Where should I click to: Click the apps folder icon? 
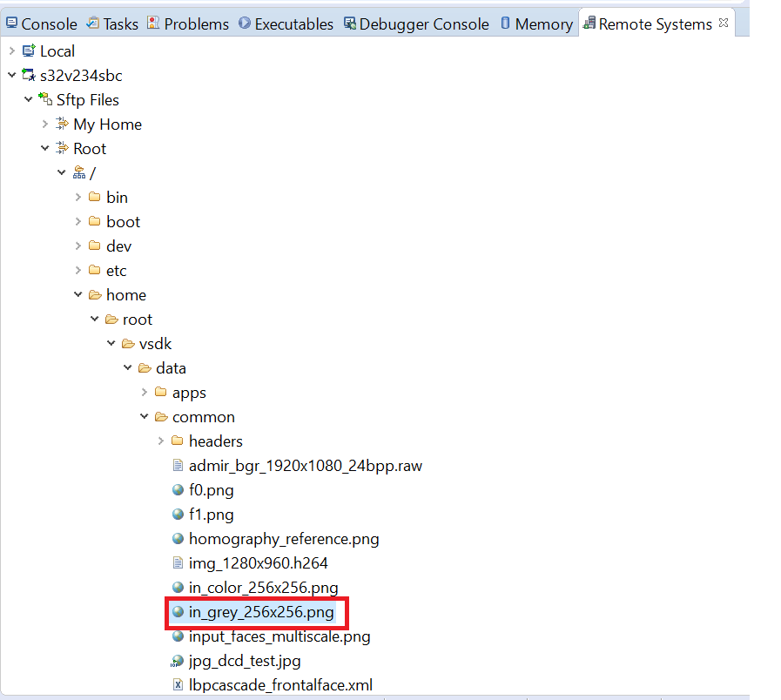[160, 392]
